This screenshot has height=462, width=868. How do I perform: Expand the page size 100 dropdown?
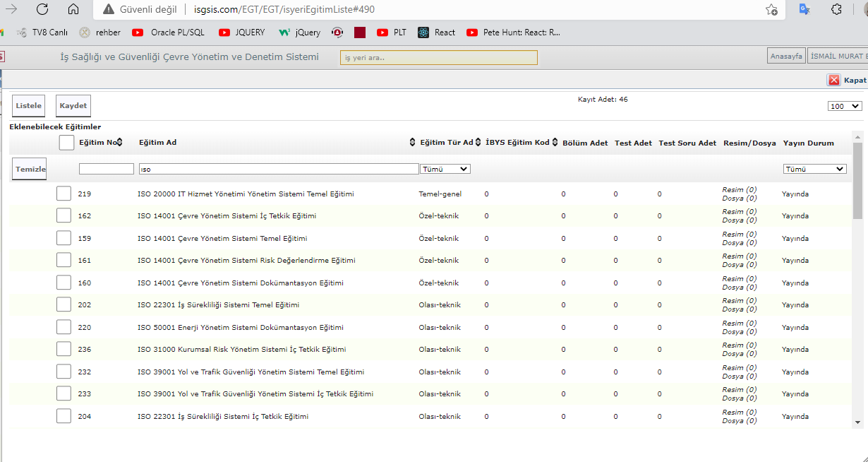[x=845, y=106]
